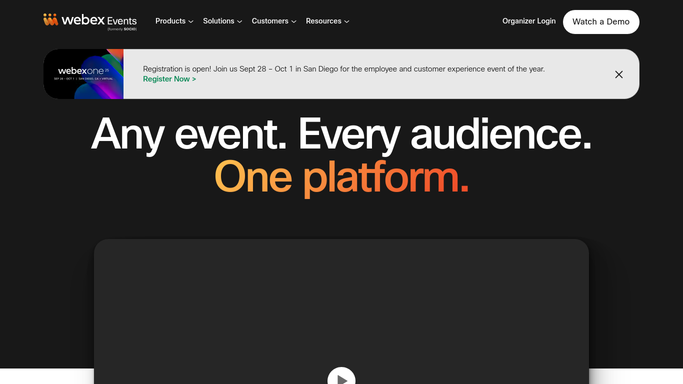Screen dimensions: 683x384
Task: Play the hero video
Action: 342,376
